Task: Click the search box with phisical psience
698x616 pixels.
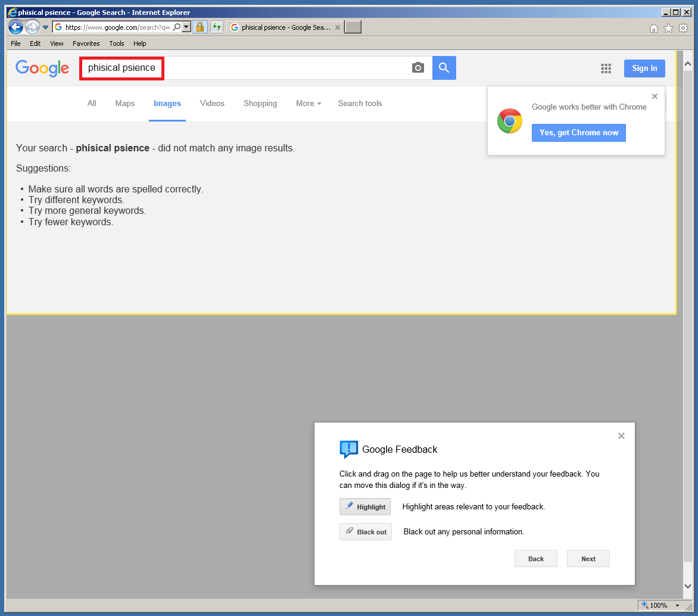Action: point(255,68)
